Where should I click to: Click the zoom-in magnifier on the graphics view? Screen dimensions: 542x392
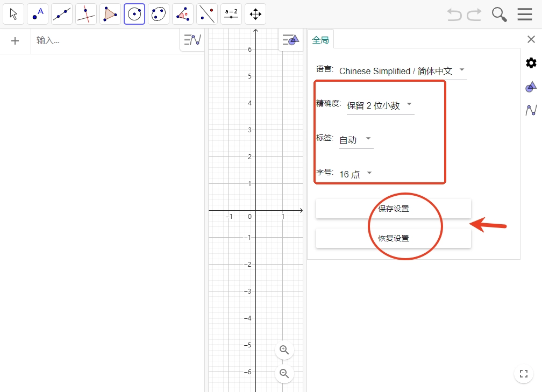click(x=284, y=350)
